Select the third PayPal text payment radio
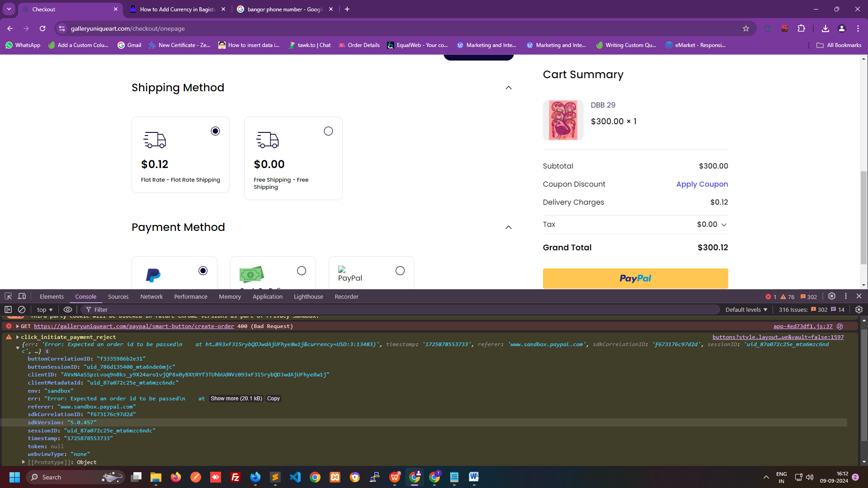Viewport: 868px width, 488px height. (400, 271)
